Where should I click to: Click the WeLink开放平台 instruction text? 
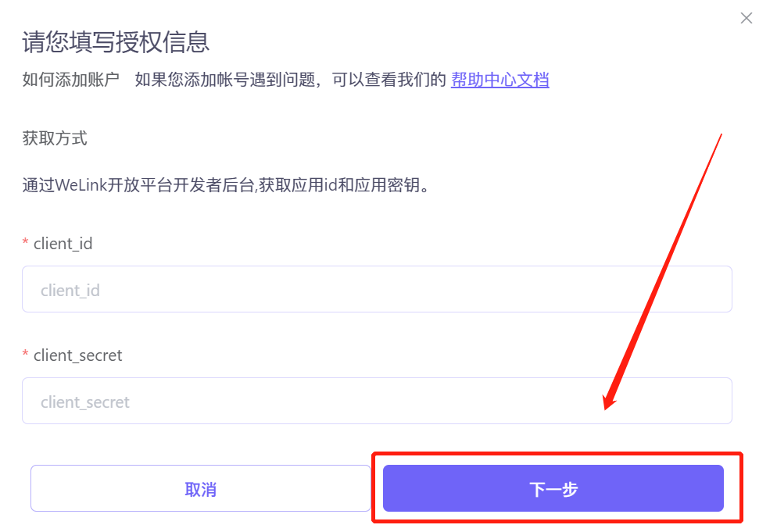pos(226,185)
